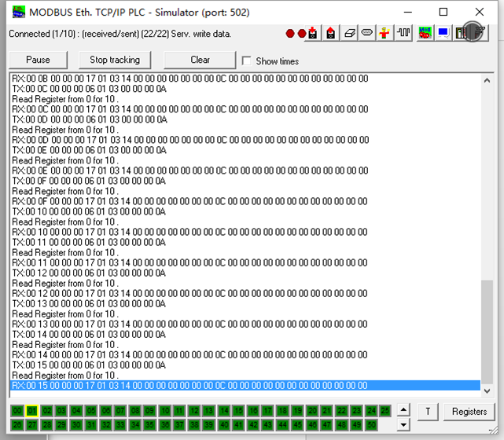The height and width of the screenshot is (440, 504).
Task: Toggle station 20 indicator
Action: click(312, 411)
